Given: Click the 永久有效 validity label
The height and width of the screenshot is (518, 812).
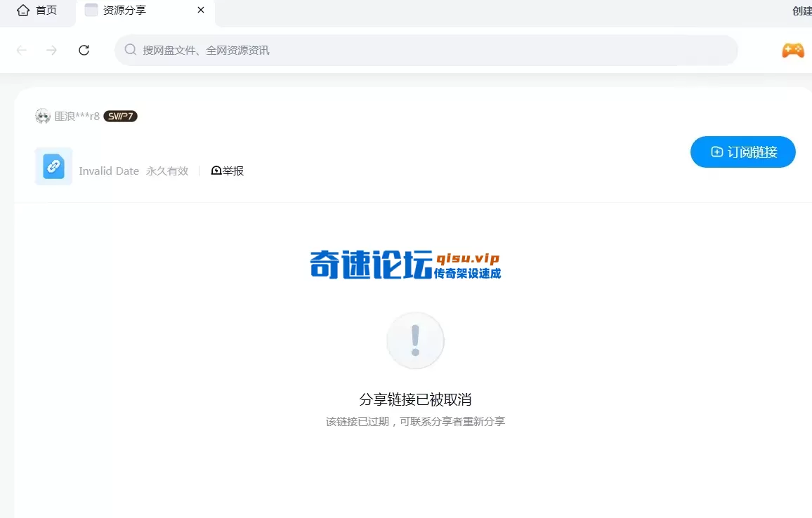Looking at the screenshot, I should [x=167, y=171].
